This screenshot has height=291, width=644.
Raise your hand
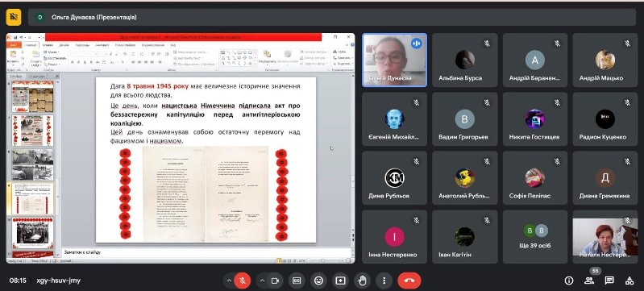(362, 281)
